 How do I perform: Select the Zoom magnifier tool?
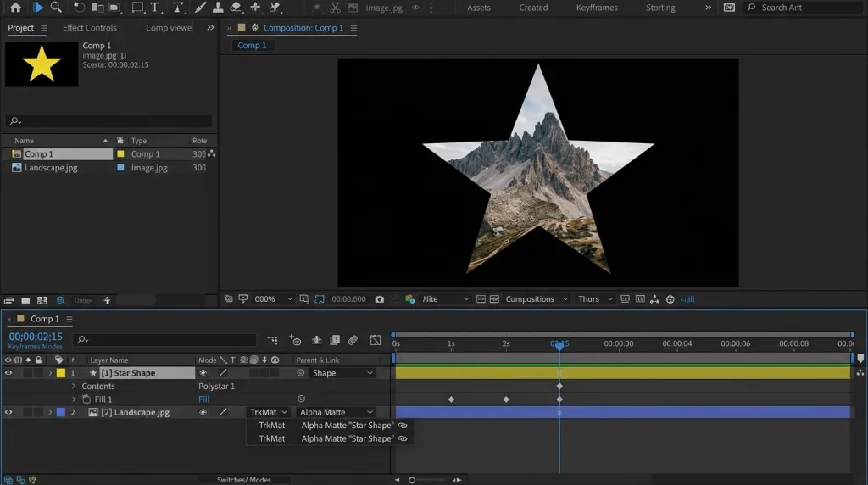point(56,7)
